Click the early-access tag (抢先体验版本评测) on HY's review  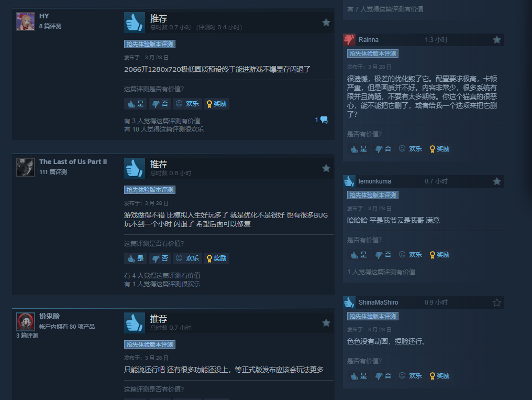tap(150, 44)
